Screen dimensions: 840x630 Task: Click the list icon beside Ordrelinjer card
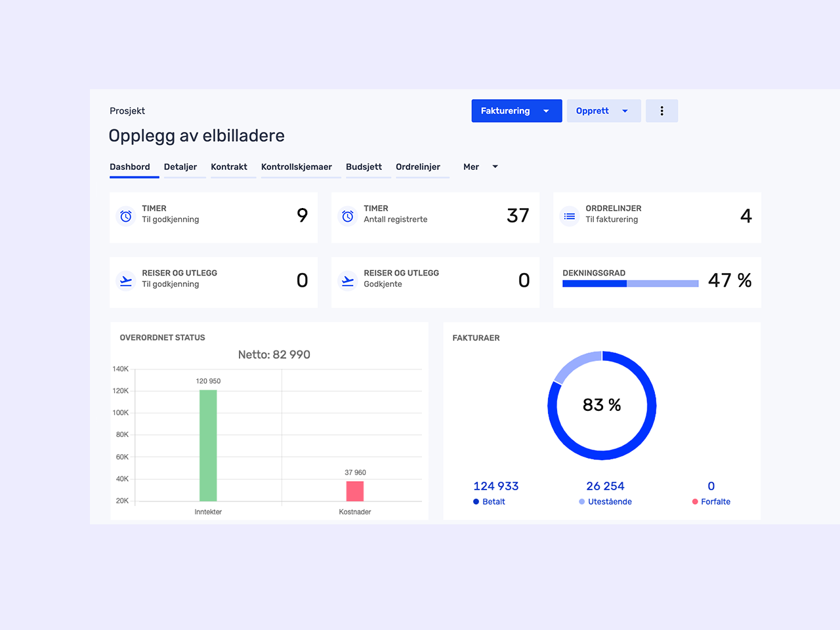coord(570,216)
